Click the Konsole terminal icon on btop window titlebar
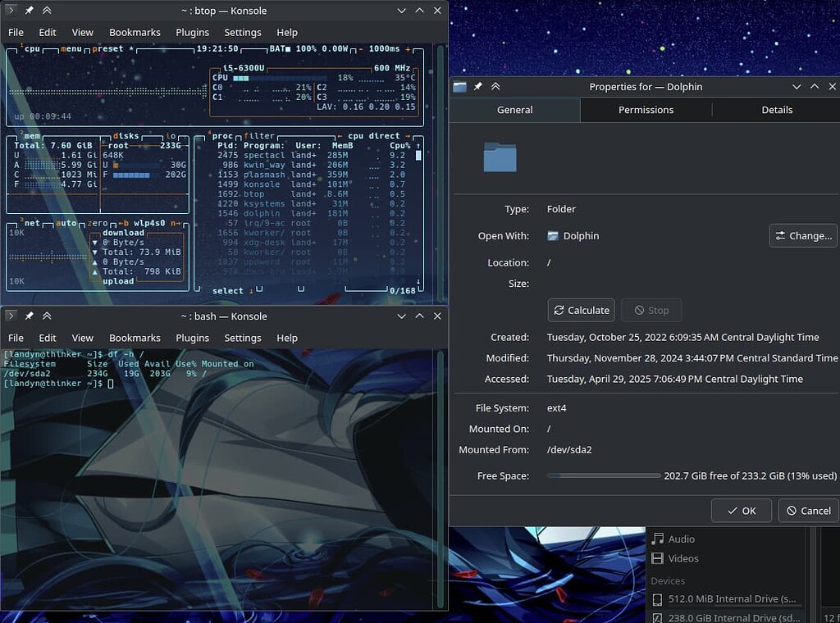Viewport: 840px width, 623px height. [x=11, y=11]
